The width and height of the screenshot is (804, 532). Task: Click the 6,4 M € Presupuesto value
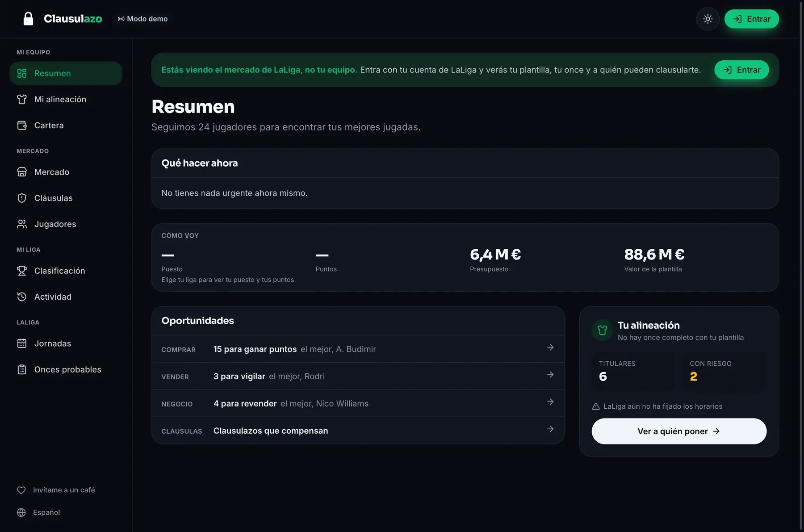click(x=495, y=254)
